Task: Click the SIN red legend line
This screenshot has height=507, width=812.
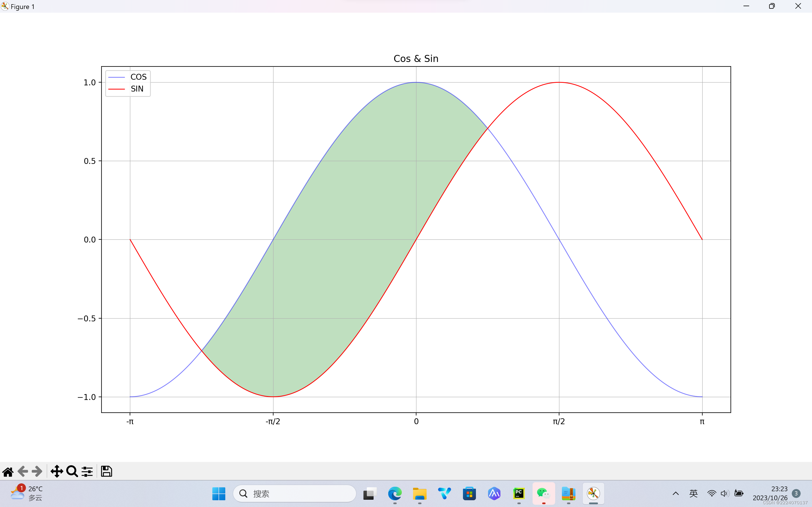Action: (116, 89)
